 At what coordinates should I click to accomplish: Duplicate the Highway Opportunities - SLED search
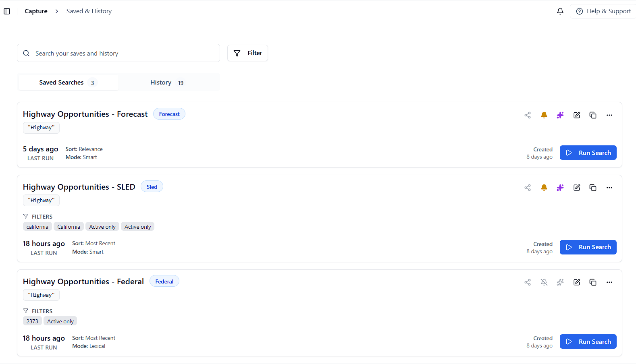click(x=593, y=188)
